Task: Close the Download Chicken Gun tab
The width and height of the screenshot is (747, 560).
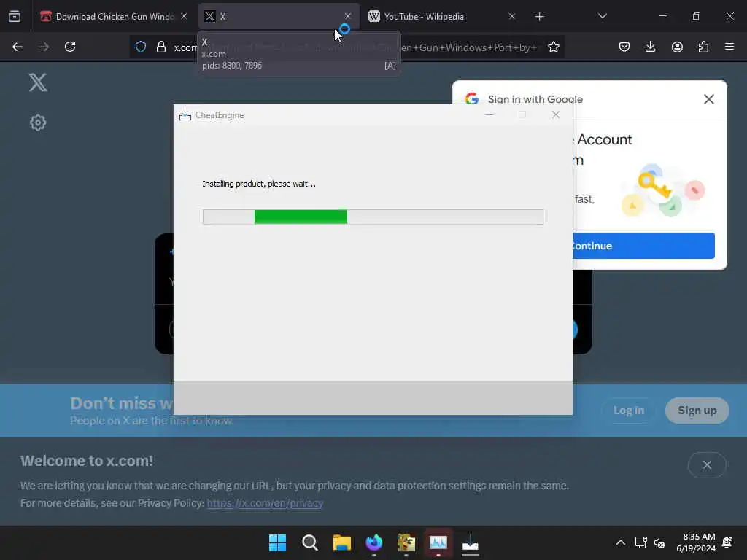Action: [184, 16]
